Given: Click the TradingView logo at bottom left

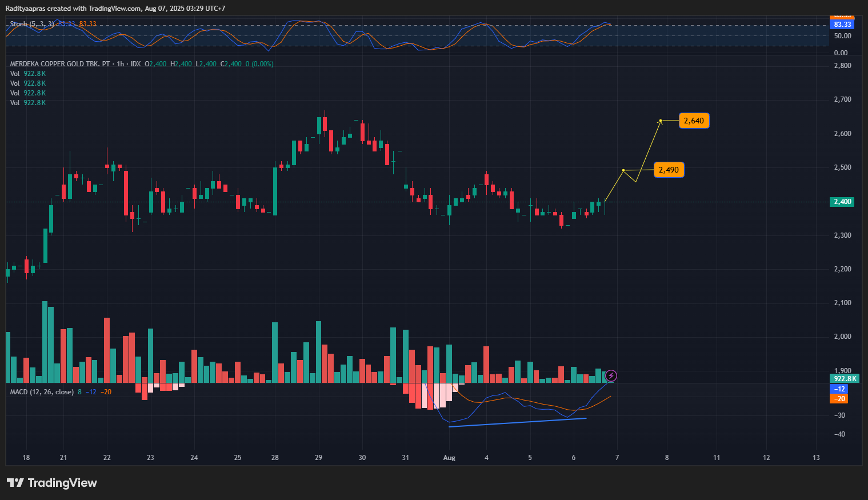Looking at the screenshot, I should tap(51, 483).
